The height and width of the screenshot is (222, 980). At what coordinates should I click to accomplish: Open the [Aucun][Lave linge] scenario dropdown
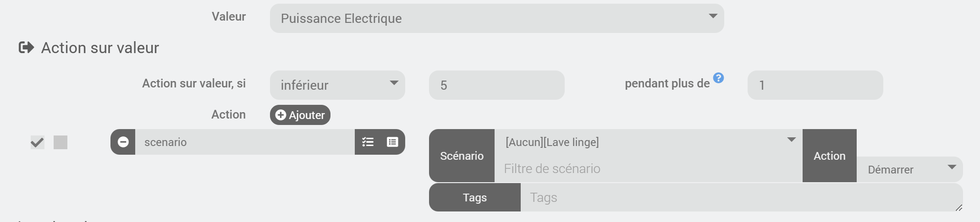click(648, 142)
